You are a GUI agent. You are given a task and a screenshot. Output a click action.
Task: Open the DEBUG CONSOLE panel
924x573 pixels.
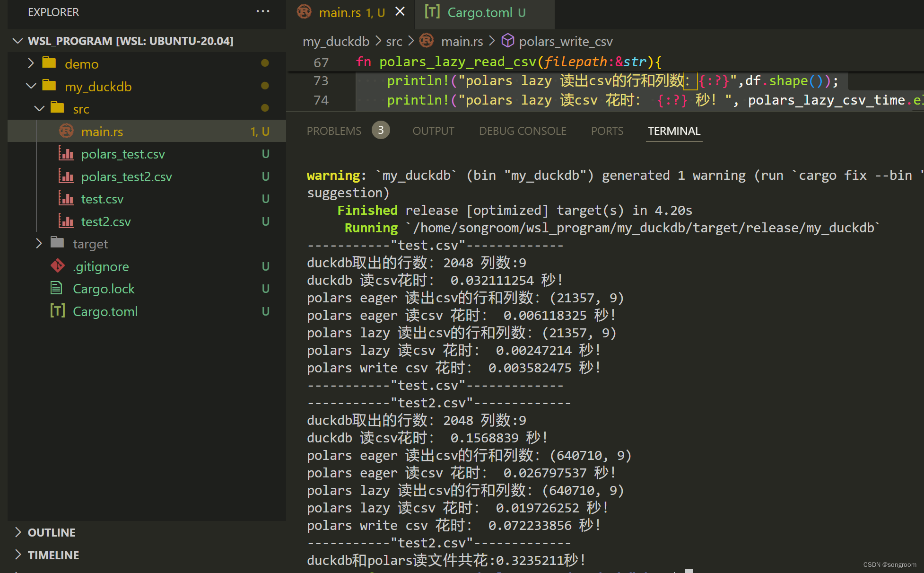pyautogui.click(x=523, y=131)
